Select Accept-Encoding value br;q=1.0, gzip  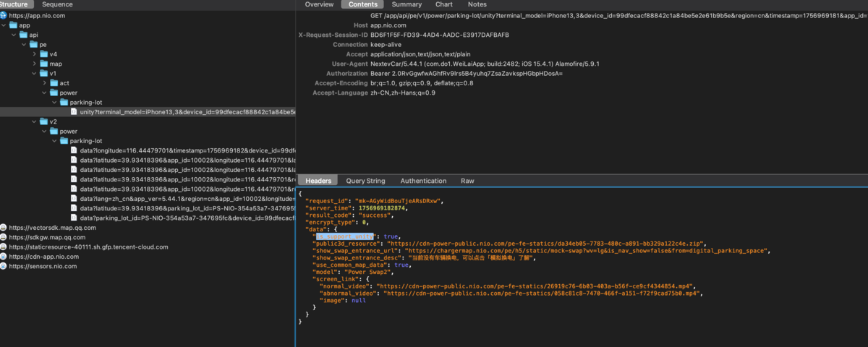[x=422, y=83]
